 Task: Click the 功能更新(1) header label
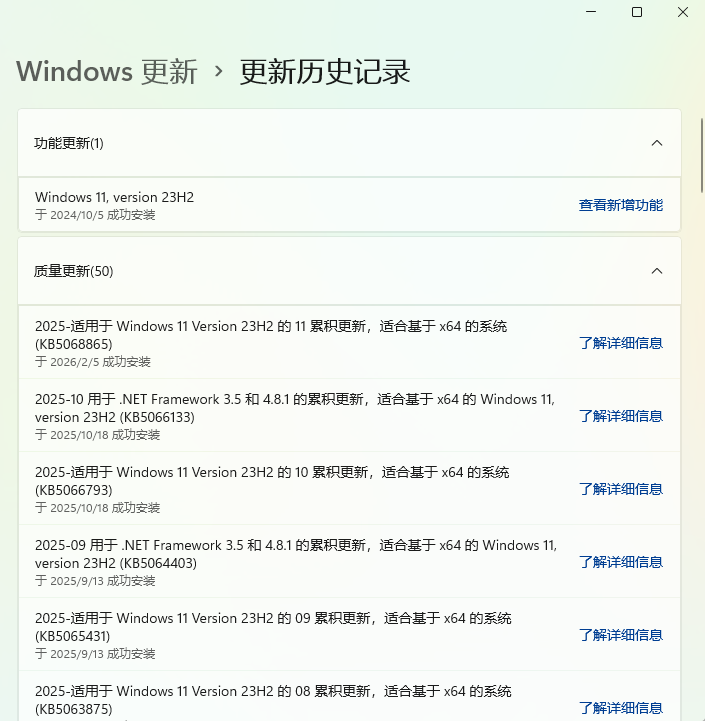click(69, 143)
